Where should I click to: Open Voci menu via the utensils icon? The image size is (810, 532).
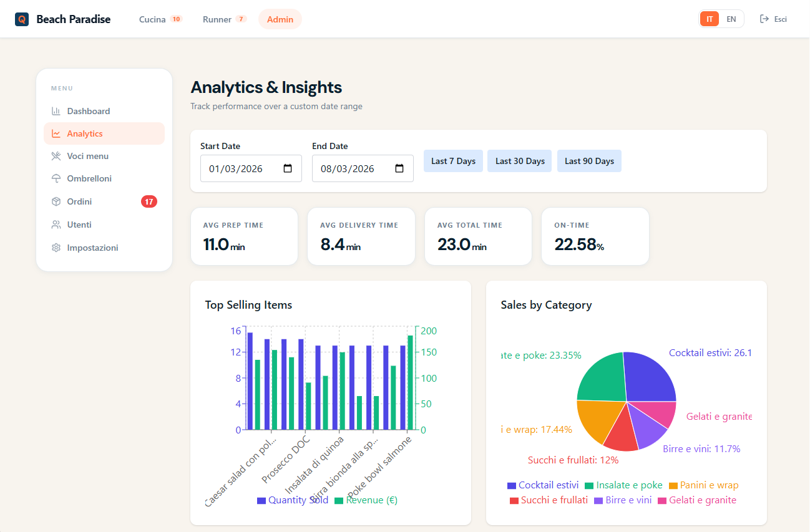[56, 156]
